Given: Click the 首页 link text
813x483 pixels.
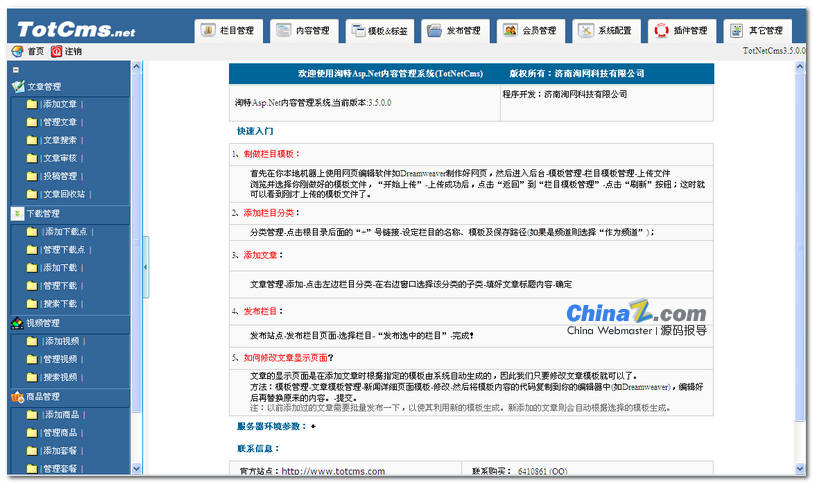Looking at the screenshot, I should (36, 51).
